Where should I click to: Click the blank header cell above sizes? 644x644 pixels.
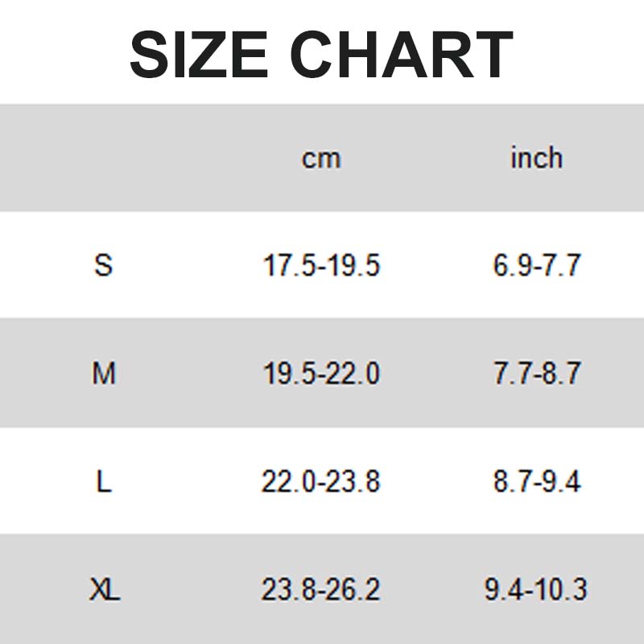[104, 158]
